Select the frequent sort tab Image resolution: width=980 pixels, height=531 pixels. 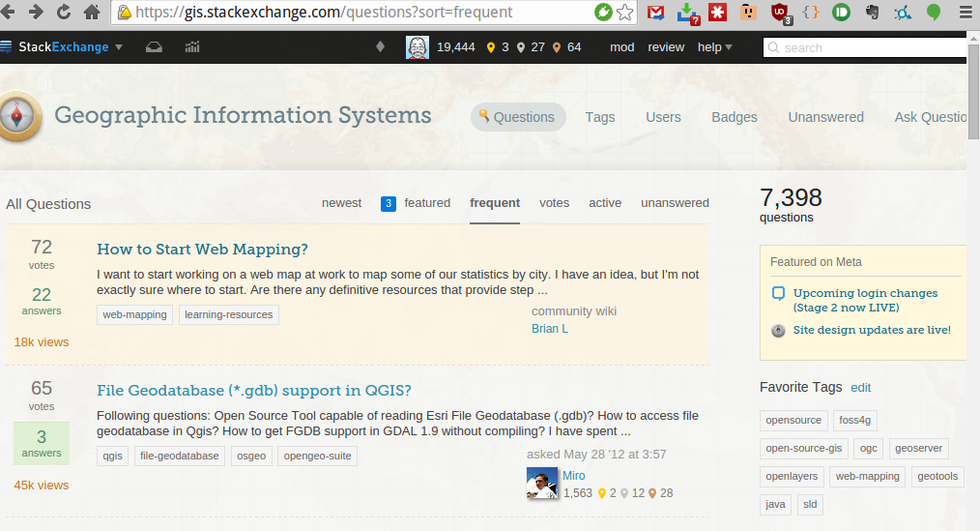pyautogui.click(x=495, y=203)
